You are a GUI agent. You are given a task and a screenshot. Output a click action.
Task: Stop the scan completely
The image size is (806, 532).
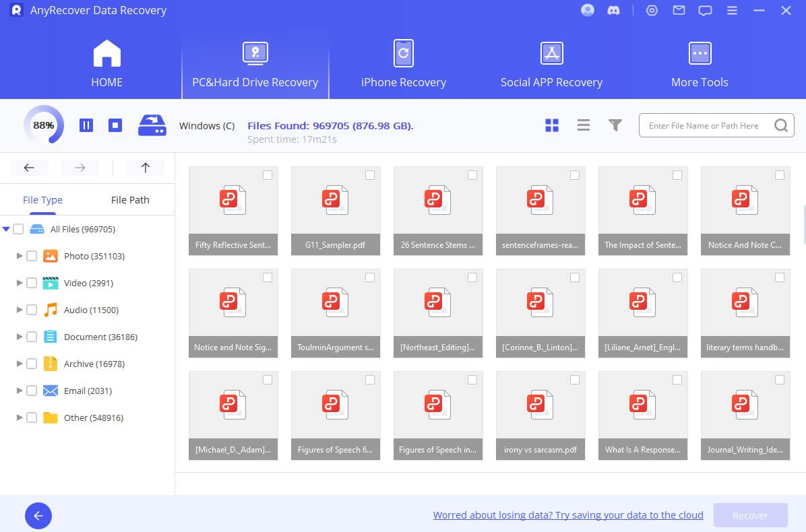tap(115, 125)
